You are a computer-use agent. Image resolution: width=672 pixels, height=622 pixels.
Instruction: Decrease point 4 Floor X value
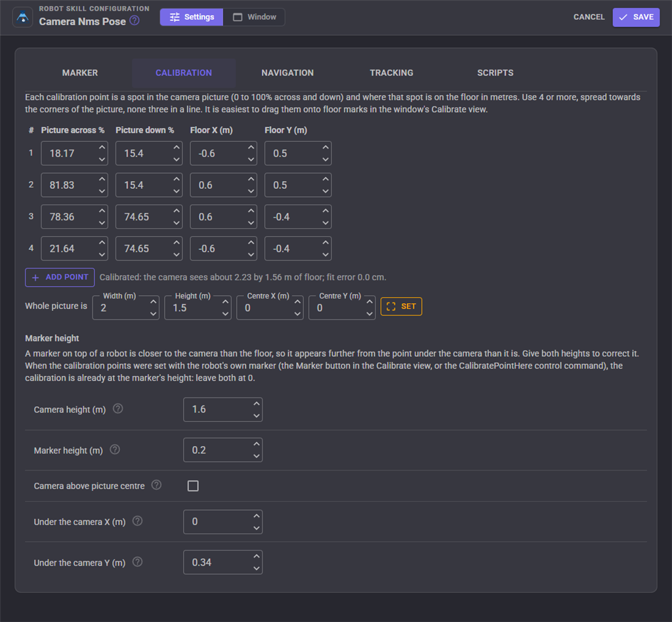(x=251, y=255)
